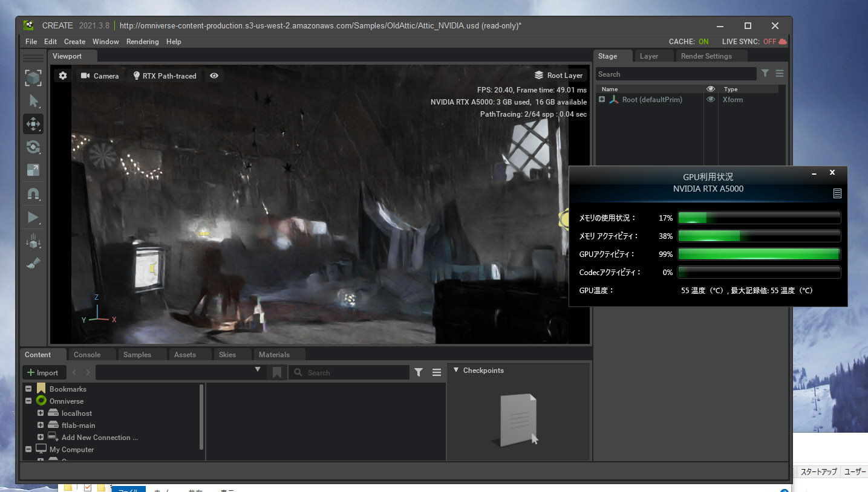Image resolution: width=868 pixels, height=492 pixels.
Task: Click the スタートアップ tab in background window
Action: point(818,471)
